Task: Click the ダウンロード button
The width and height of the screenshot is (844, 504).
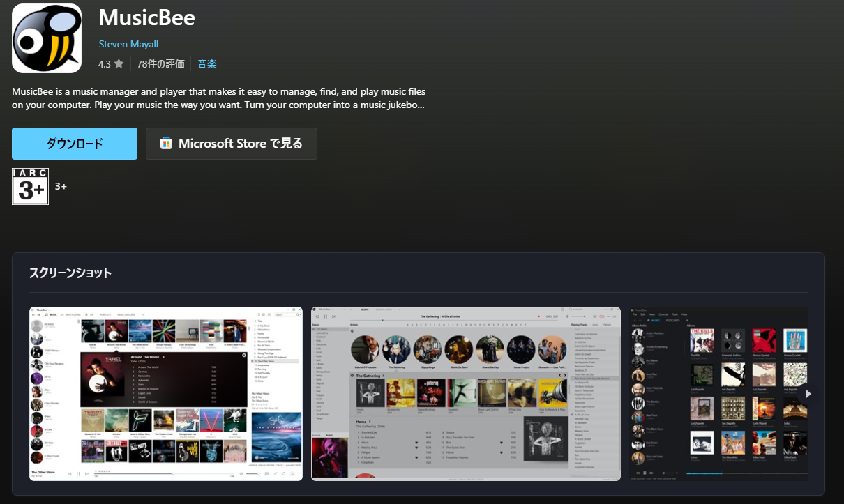Action: point(75,144)
